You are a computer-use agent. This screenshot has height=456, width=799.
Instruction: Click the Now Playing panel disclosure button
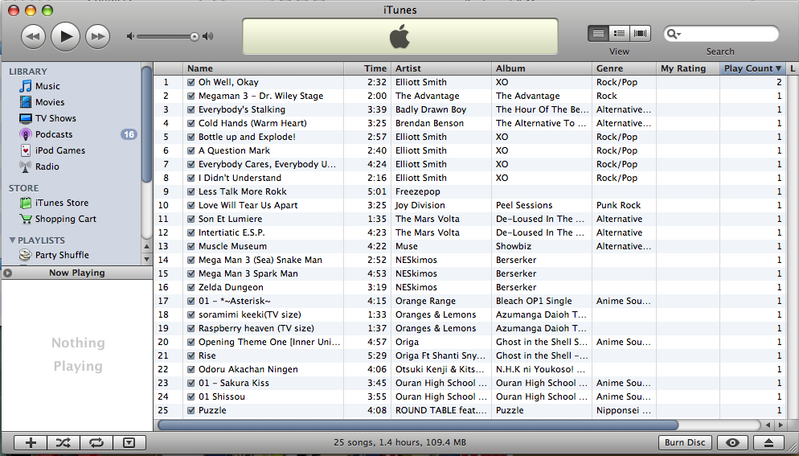pyautogui.click(x=8, y=273)
